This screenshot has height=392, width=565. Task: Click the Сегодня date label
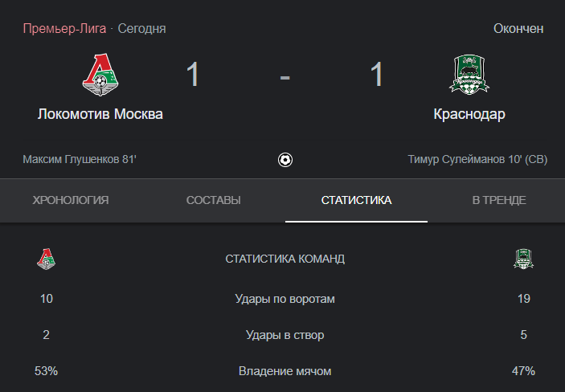[142, 28]
